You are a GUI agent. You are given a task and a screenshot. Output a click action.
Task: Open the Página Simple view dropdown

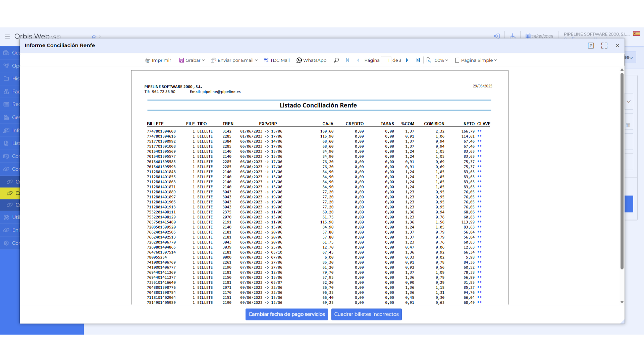point(476,60)
